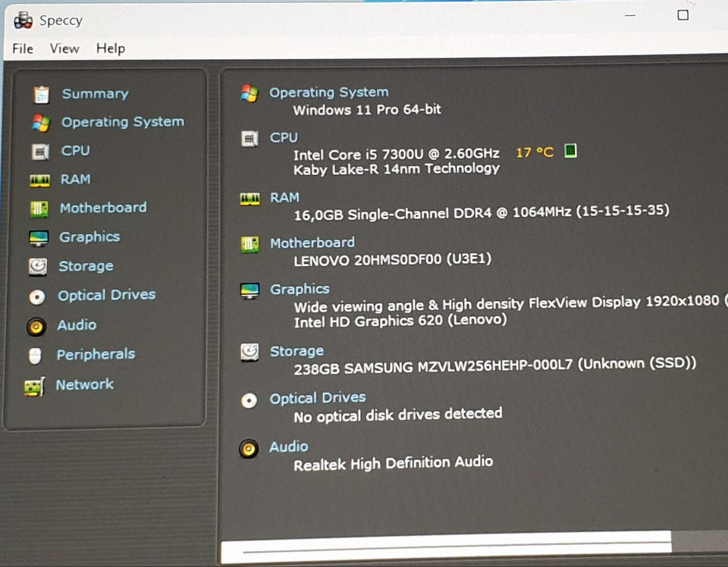Click the Storage drive icon in summary pane
This screenshot has width=728, height=567.
click(x=249, y=352)
